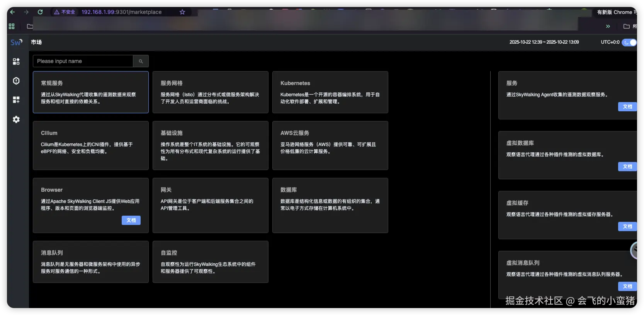Go back with browser back arrow
This screenshot has width=644, height=315.
[12, 12]
